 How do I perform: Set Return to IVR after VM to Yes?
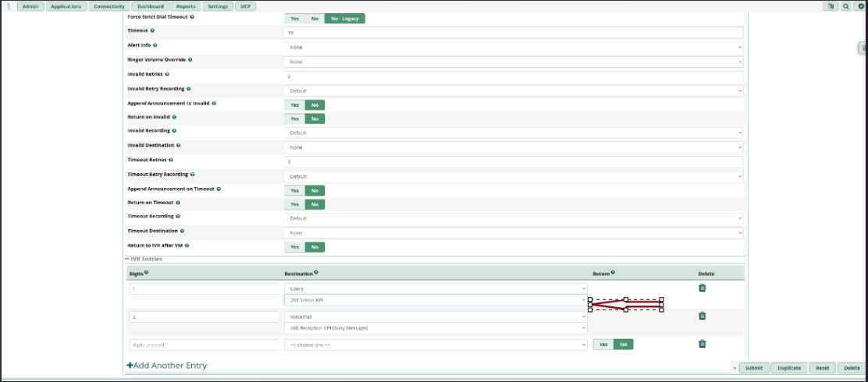(294, 247)
